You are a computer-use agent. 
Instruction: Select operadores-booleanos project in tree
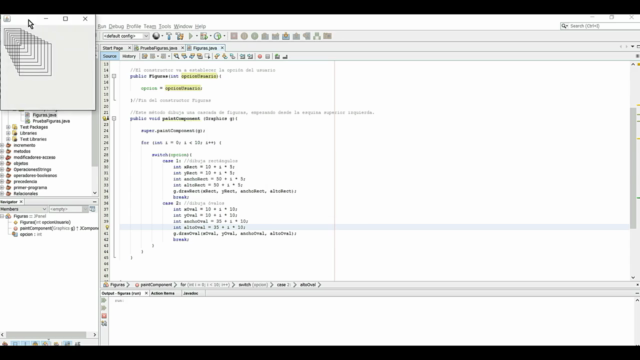click(35, 176)
